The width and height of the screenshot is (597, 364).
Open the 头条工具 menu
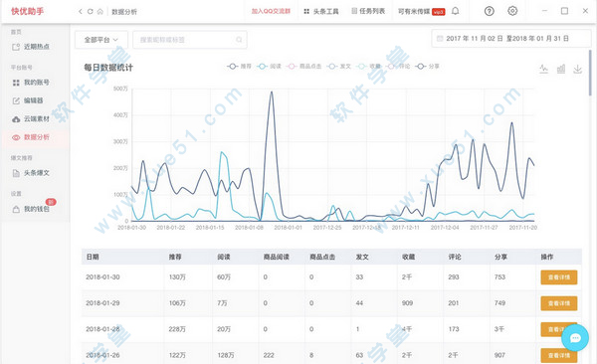[x=321, y=11]
